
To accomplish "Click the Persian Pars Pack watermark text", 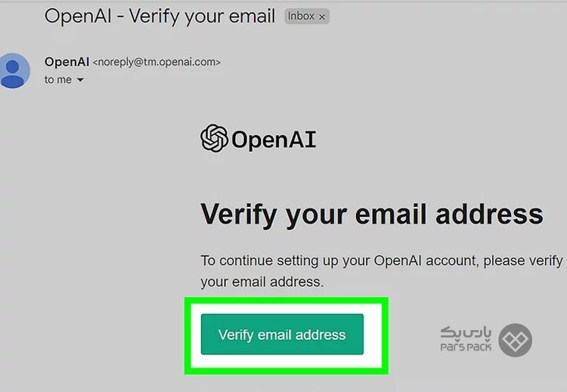I will tap(466, 333).
